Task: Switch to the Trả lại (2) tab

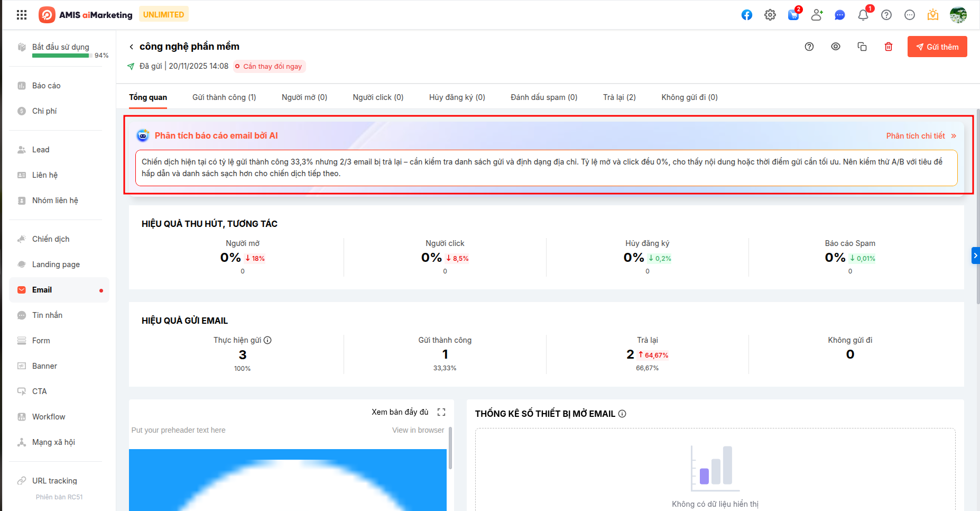Action: tap(619, 97)
